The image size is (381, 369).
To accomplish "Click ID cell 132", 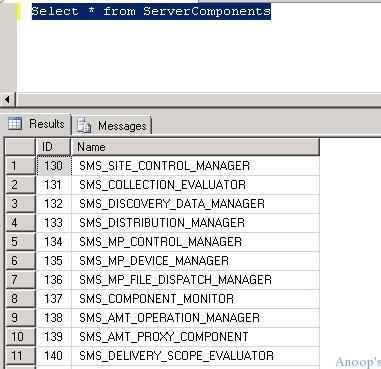I will [54, 204].
